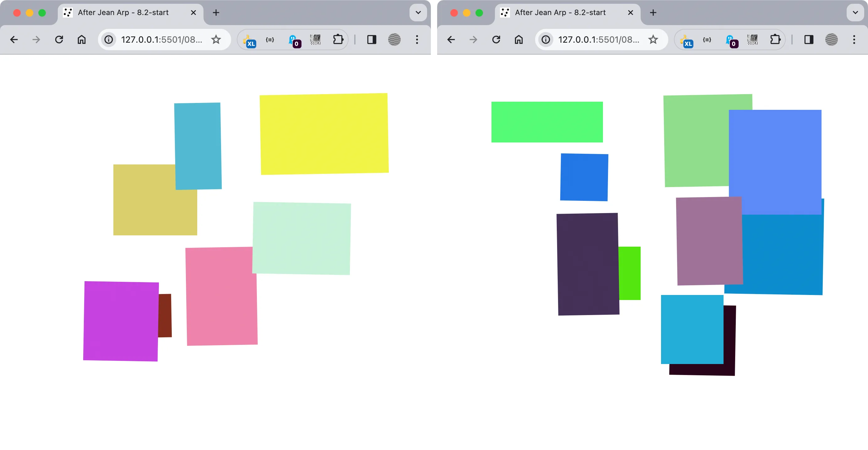The image size is (868, 450).
Task: Reload the page in the left window
Action: tap(59, 40)
